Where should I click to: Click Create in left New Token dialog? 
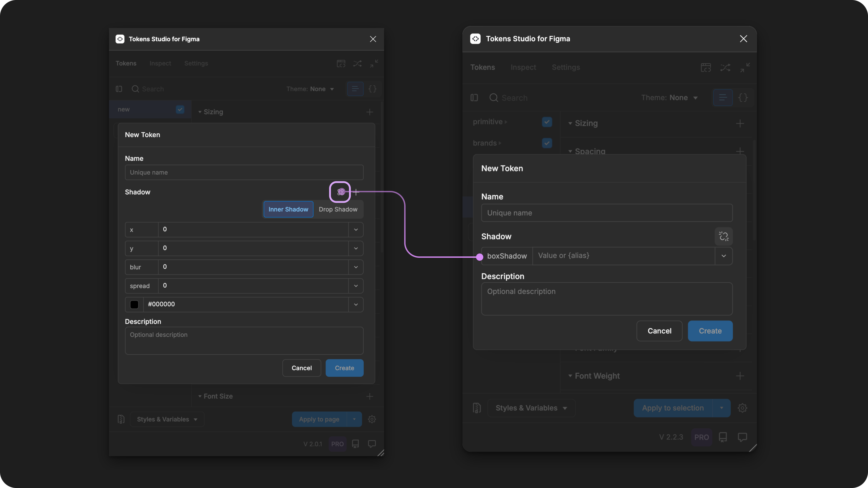(344, 368)
